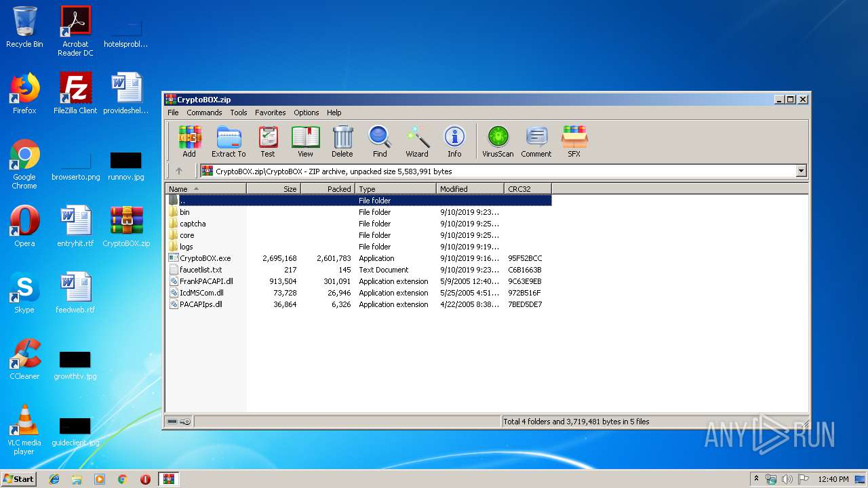The height and width of the screenshot is (488, 868).
Task: Click the Comment toolbar icon
Action: [x=536, y=142]
